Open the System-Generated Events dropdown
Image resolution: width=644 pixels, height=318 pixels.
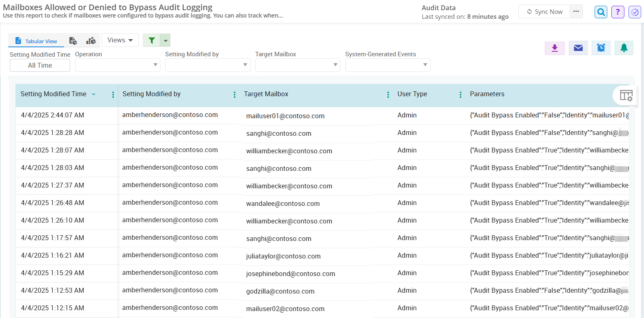(x=388, y=65)
